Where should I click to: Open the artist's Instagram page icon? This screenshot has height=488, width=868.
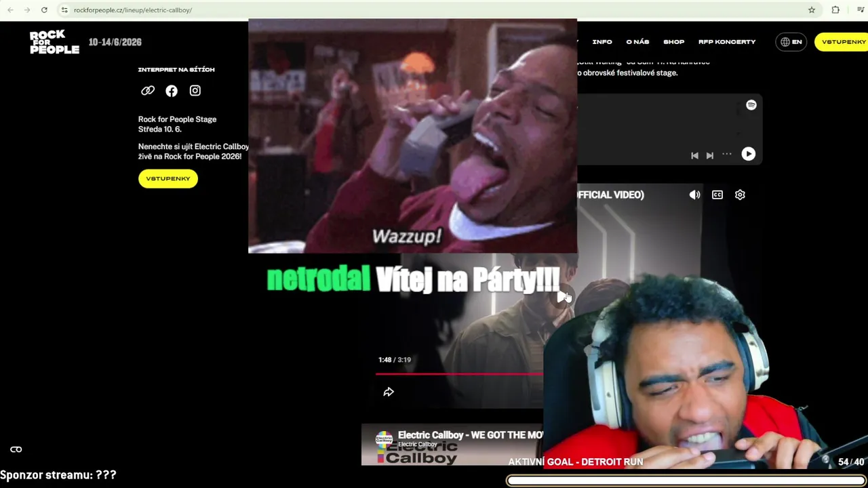[x=195, y=91]
